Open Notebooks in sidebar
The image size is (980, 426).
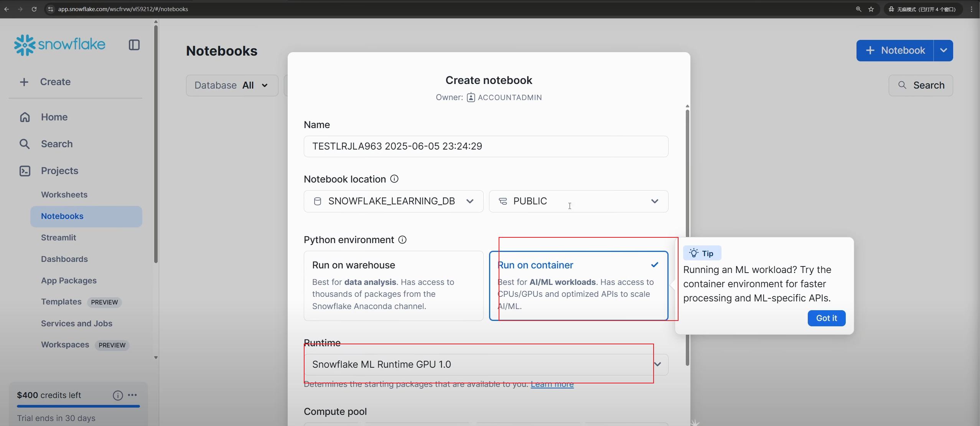[86, 216]
